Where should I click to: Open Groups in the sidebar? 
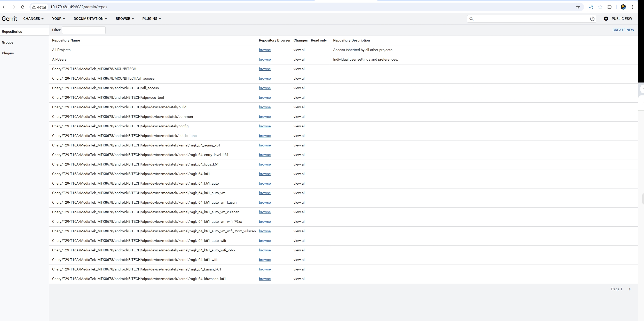tap(7, 42)
